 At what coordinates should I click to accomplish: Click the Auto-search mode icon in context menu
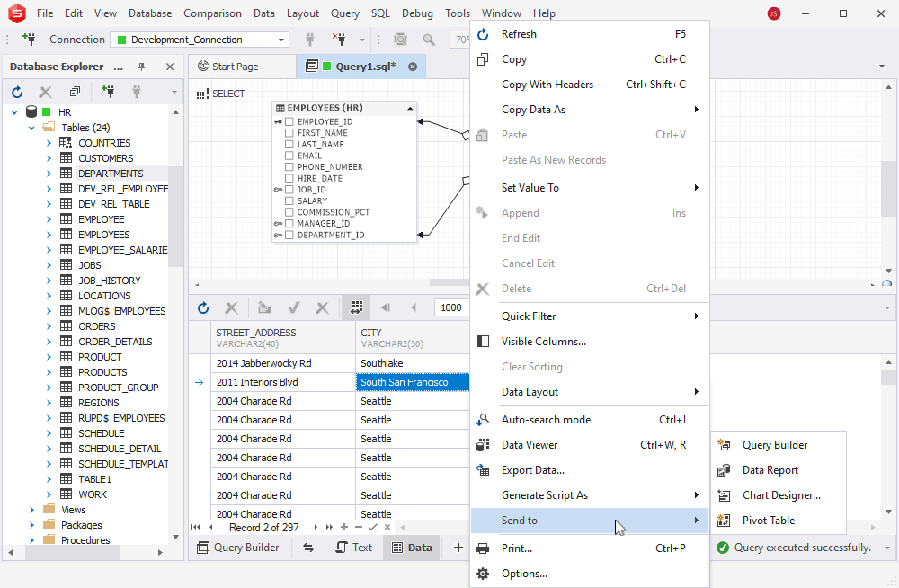point(483,419)
